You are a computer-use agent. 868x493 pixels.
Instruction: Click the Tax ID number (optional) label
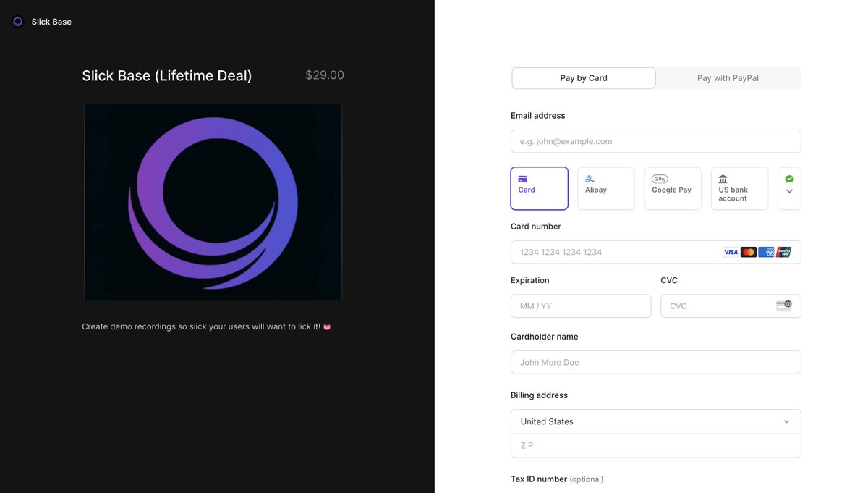tap(557, 479)
